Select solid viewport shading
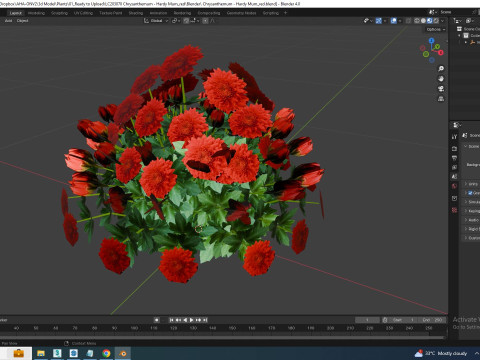 [x=423, y=21]
